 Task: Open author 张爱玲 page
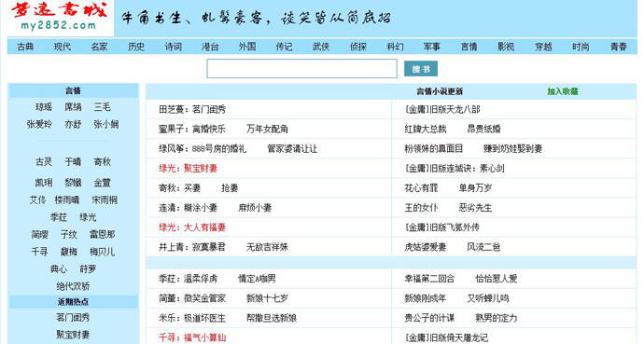pos(39,124)
